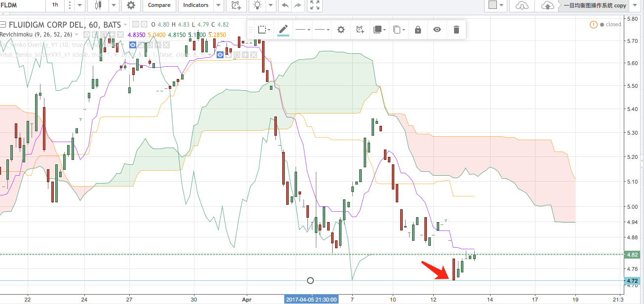Load chart layout from cloud download icon
Image resolution: width=644 pixels, height=304 pixels.
tap(522, 5)
